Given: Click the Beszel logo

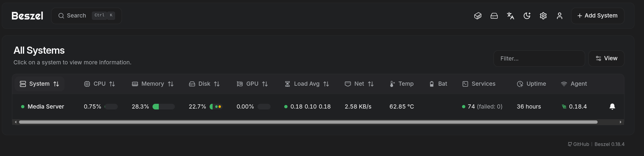Looking at the screenshot, I should pyautogui.click(x=27, y=16).
